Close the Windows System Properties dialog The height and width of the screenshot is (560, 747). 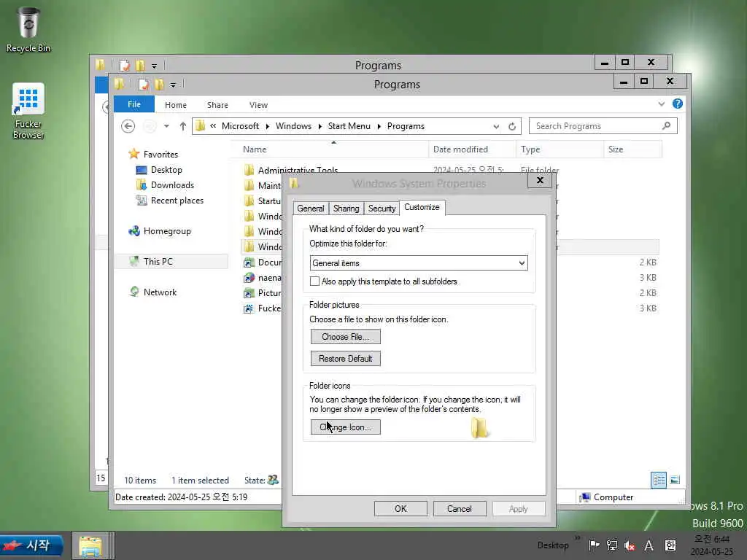[x=540, y=181]
